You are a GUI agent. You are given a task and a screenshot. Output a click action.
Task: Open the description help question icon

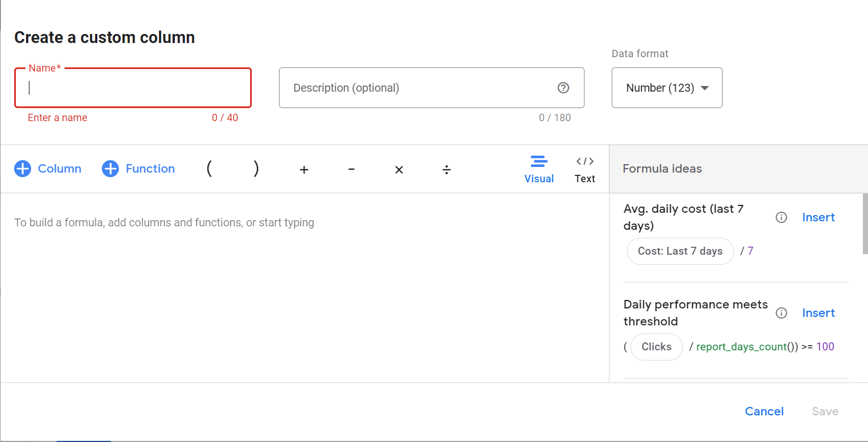point(563,88)
